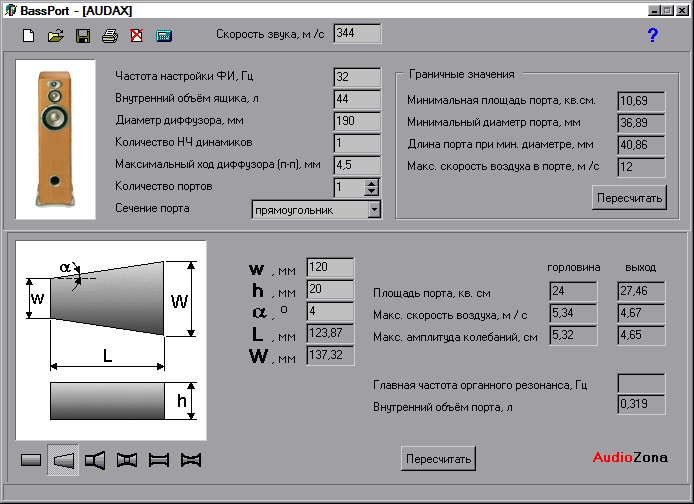Close the BassPort window

click(x=682, y=10)
